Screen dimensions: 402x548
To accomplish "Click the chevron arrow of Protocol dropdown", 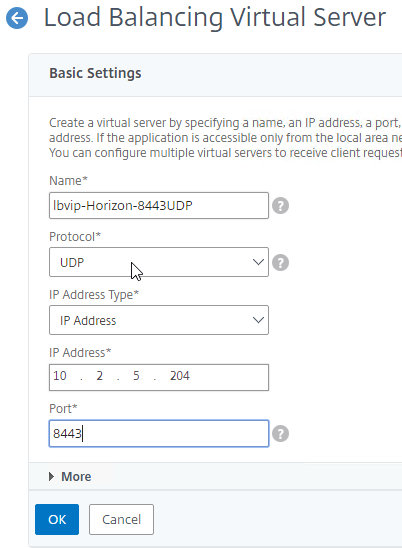I will [x=258, y=262].
